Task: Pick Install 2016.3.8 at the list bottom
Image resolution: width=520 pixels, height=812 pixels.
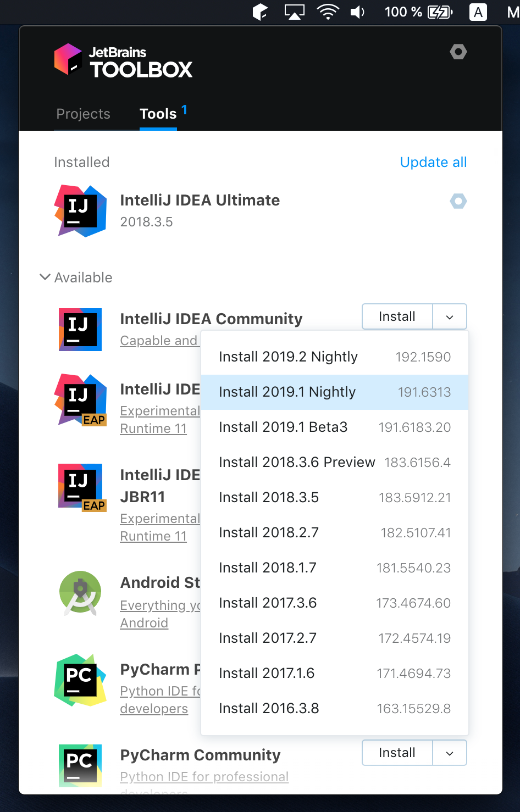Action: (335, 709)
